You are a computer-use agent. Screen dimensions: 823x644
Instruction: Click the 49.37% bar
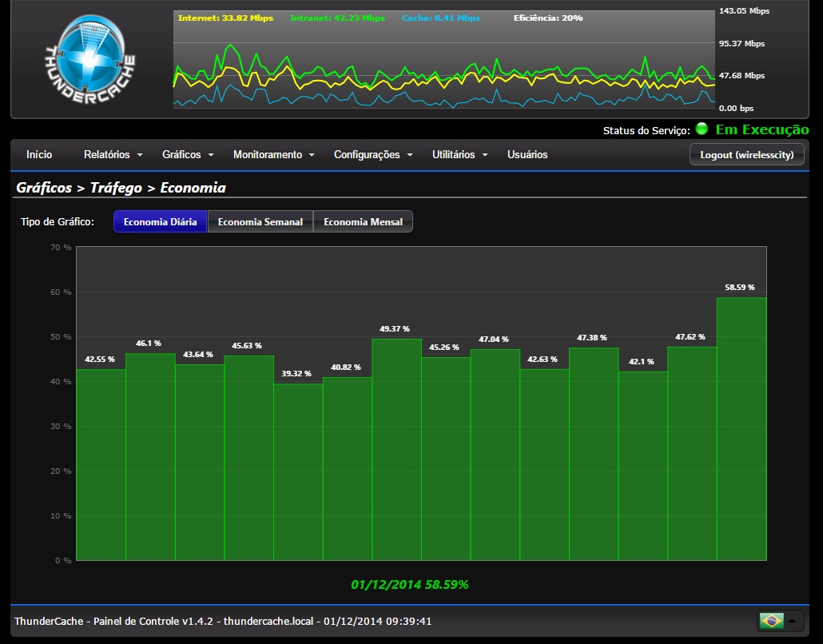click(x=396, y=449)
